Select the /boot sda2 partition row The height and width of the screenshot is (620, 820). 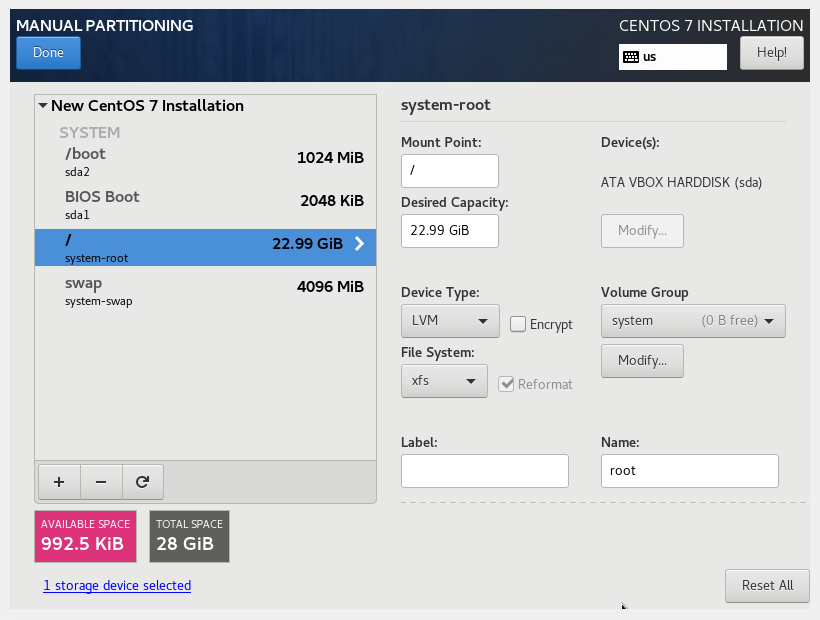(x=206, y=162)
